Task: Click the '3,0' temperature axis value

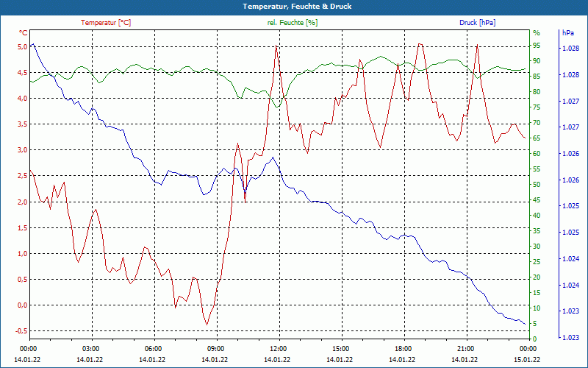Action: click(x=23, y=150)
